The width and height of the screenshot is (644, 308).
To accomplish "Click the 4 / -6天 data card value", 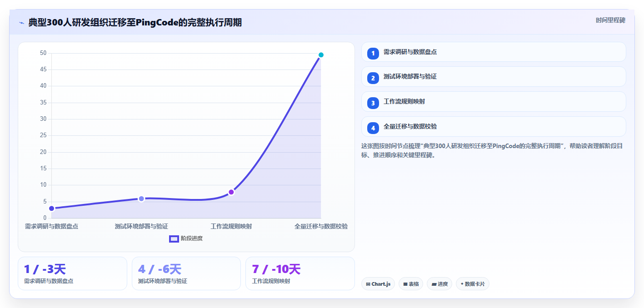I will [x=160, y=269].
